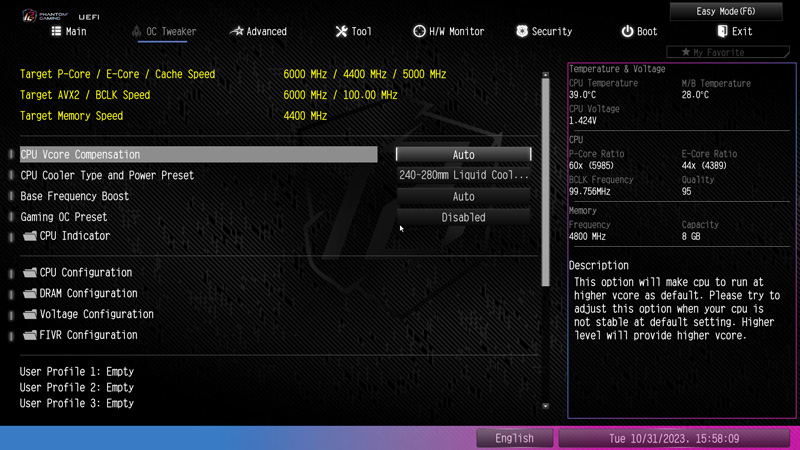Open the Main tab
800x450 pixels.
pyautogui.click(x=69, y=32)
